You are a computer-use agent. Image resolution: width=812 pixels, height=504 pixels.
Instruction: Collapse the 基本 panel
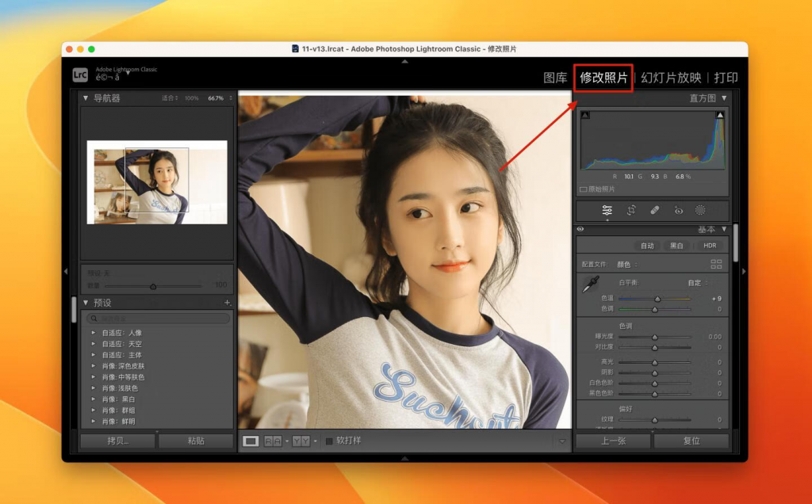[726, 229]
